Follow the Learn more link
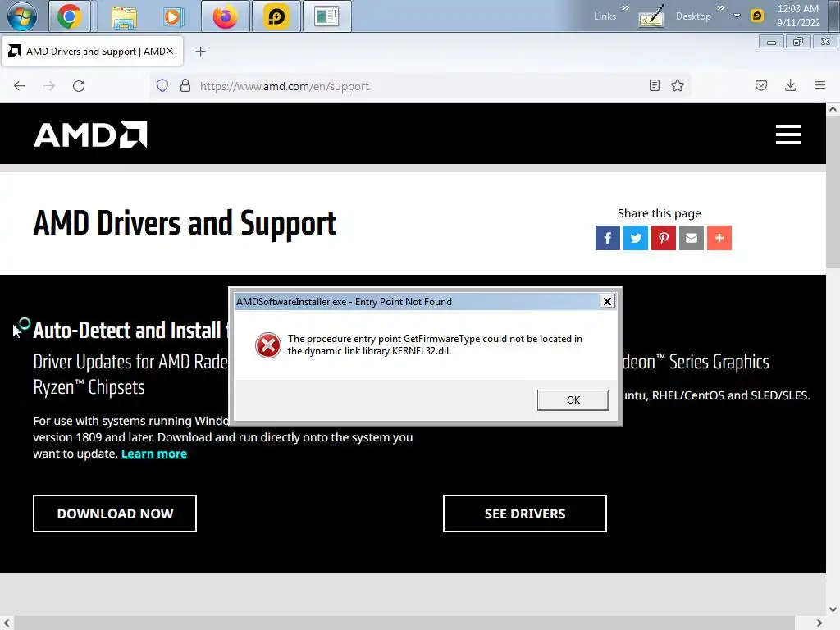The width and height of the screenshot is (840, 630). pyautogui.click(x=154, y=454)
